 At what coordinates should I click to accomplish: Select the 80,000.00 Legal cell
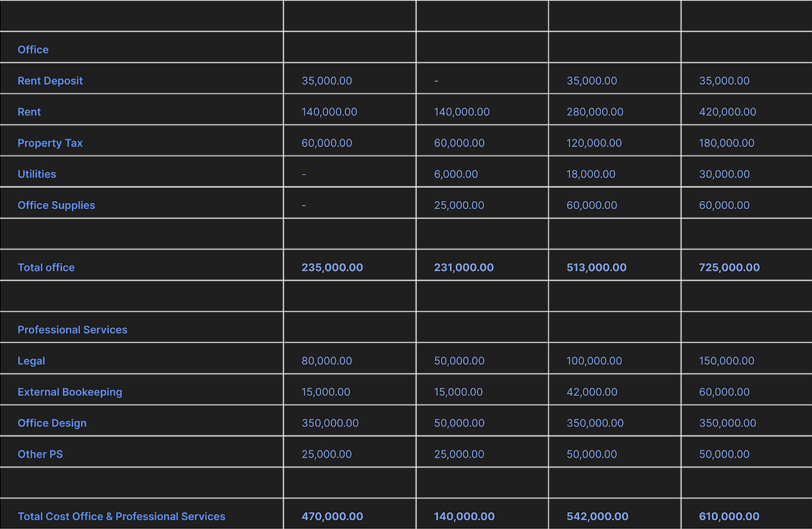click(x=326, y=361)
